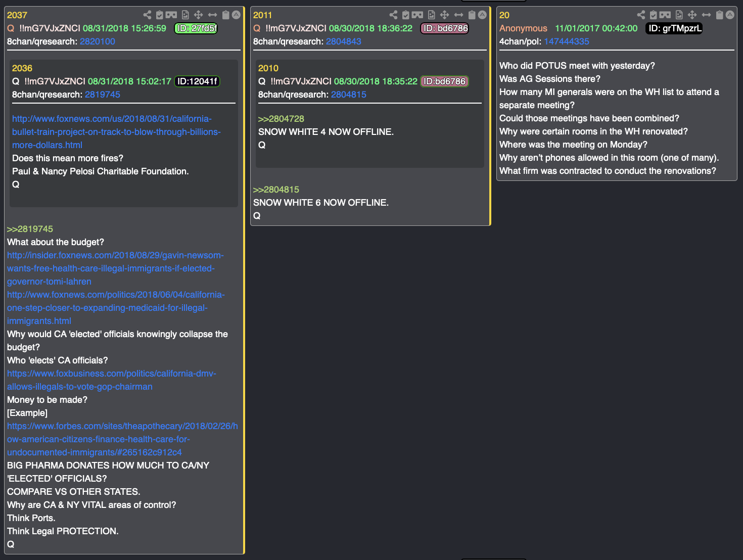Click share icon on post 2011
743x560 pixels.
click(x=393, y=15)
